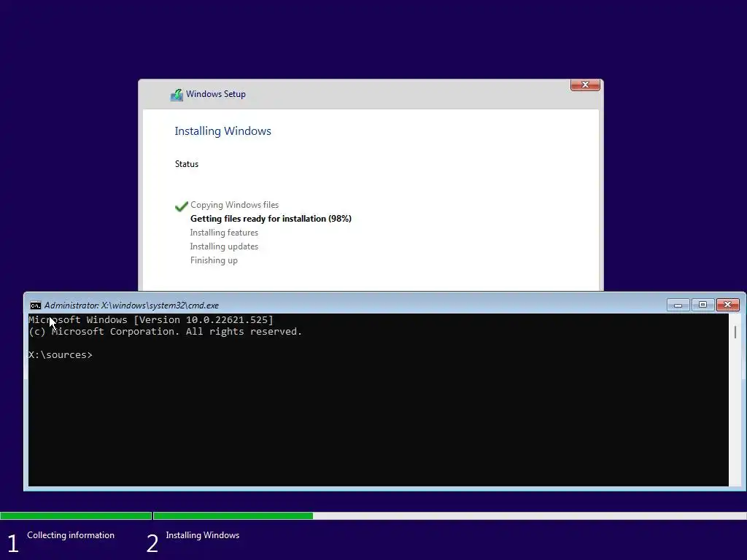Click the 'Windows Setup' title text
This screenshot has width=747, height=560.
pyautogui.click(x=216, y=94)
